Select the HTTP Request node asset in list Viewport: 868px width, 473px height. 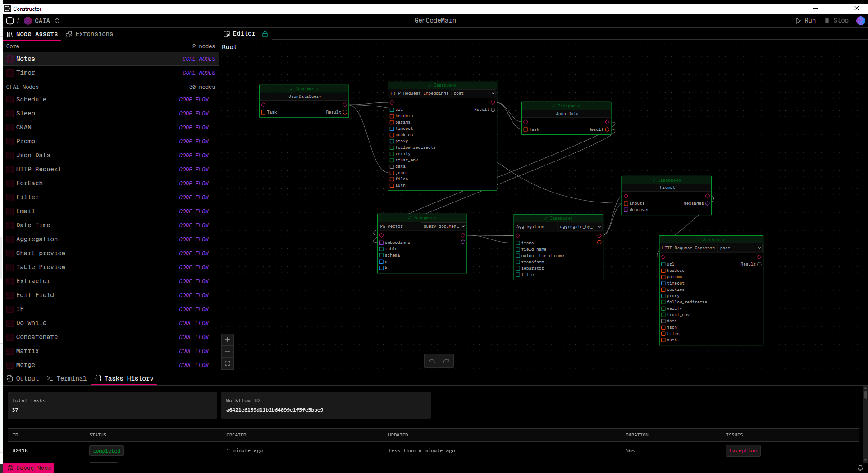[x=39, y=170]
